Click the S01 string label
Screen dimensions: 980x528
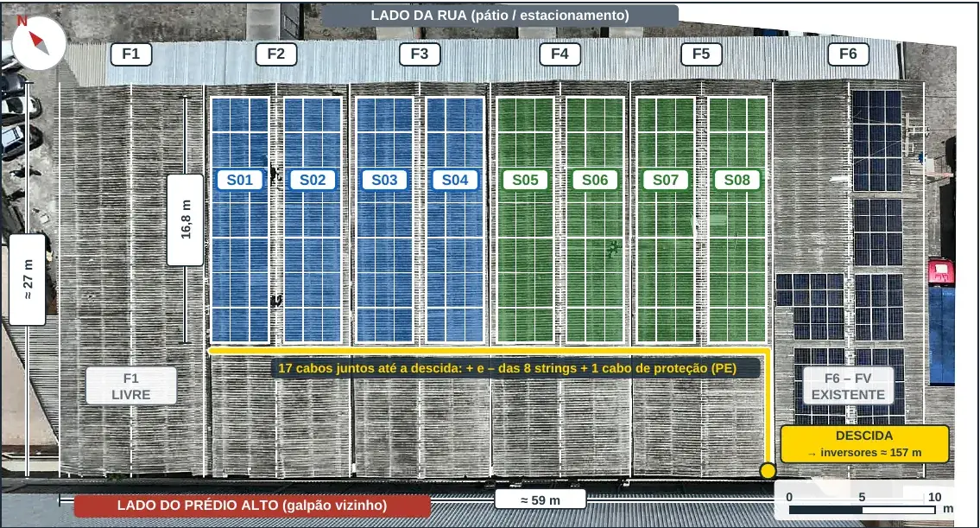240,180
